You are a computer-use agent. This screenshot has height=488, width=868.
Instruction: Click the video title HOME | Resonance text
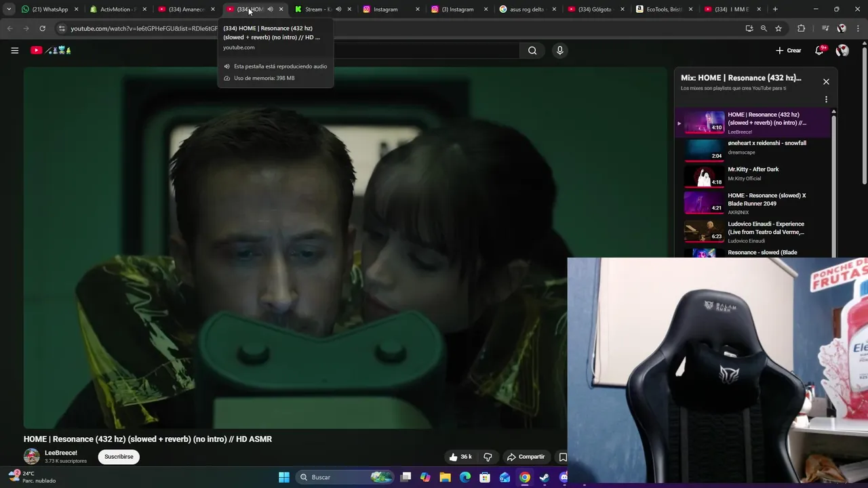(x=148, y=439)
